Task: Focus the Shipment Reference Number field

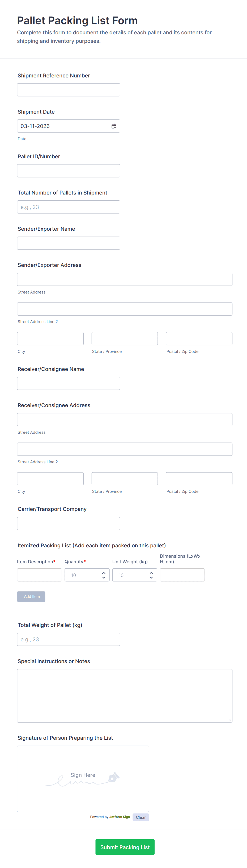Action: pyautogui.click(x=68, y=90)
